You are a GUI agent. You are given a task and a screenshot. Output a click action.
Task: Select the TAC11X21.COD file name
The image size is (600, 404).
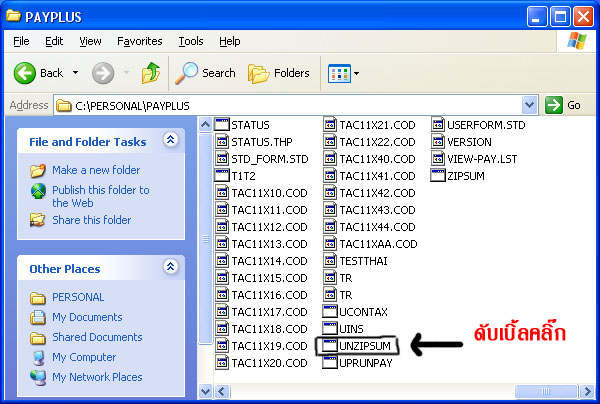tap(377, 125)
